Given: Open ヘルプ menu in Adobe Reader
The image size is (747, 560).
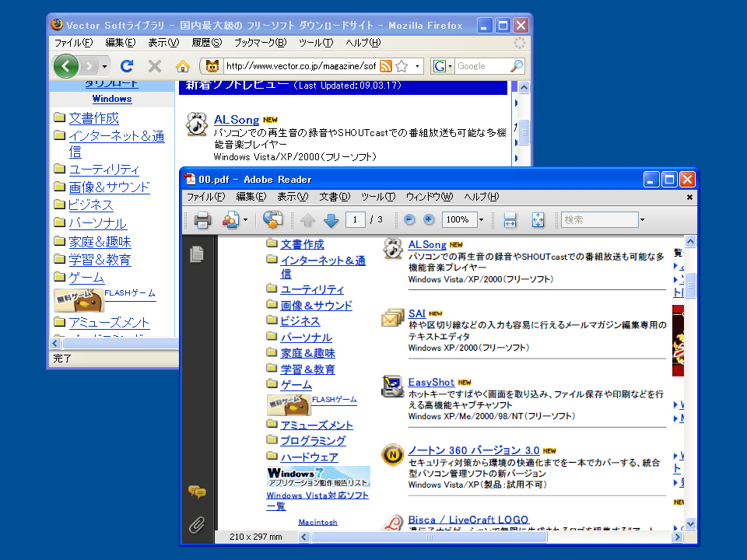Looking at the screenshot, I should (481, 197).
